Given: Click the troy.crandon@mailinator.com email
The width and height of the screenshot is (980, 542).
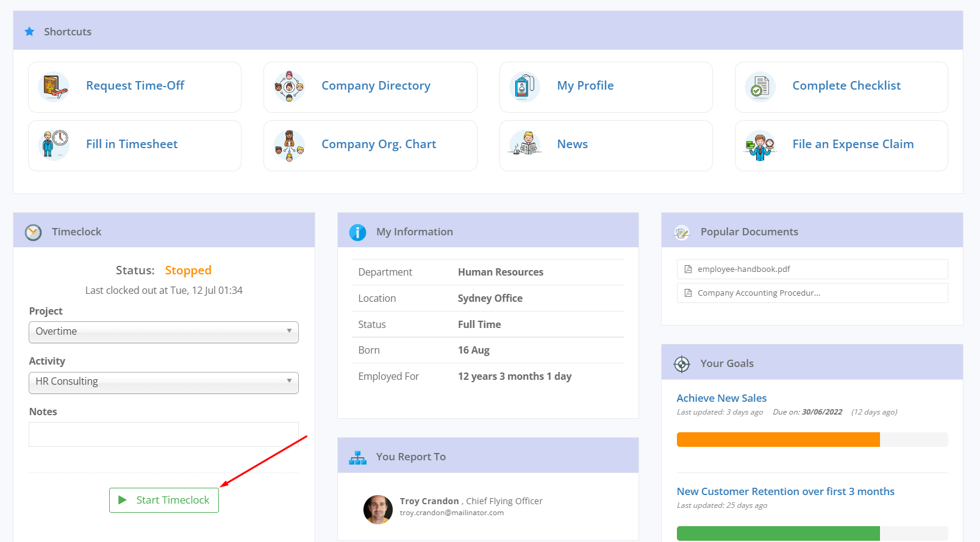Looking at the screenshot, I should click(452, 513).
